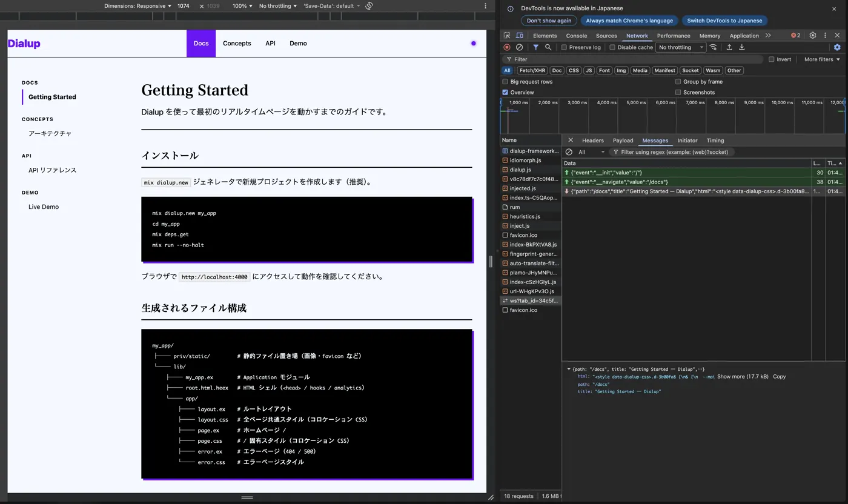Enable Preserve log checkbox
The image size is (848, 504).
click(x=564, y=47)
